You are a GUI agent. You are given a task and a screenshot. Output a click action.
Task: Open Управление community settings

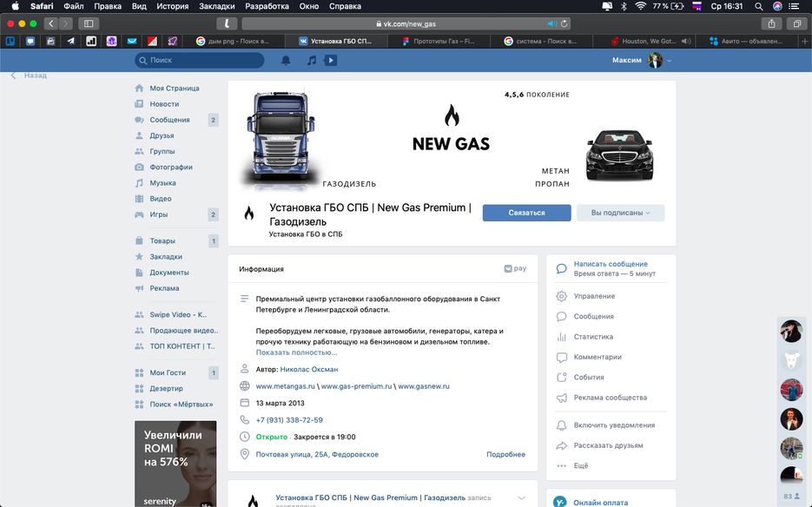594,296
